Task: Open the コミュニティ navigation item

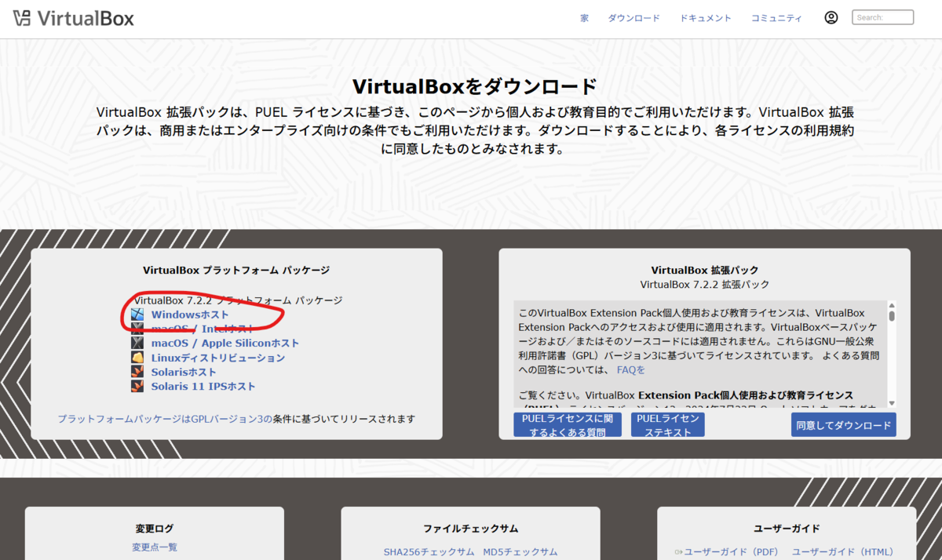Action: [x=776, y=18]
